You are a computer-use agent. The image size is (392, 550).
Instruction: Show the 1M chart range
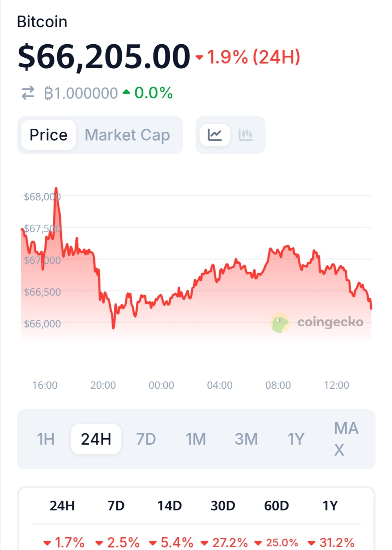[x=196, y=439]
